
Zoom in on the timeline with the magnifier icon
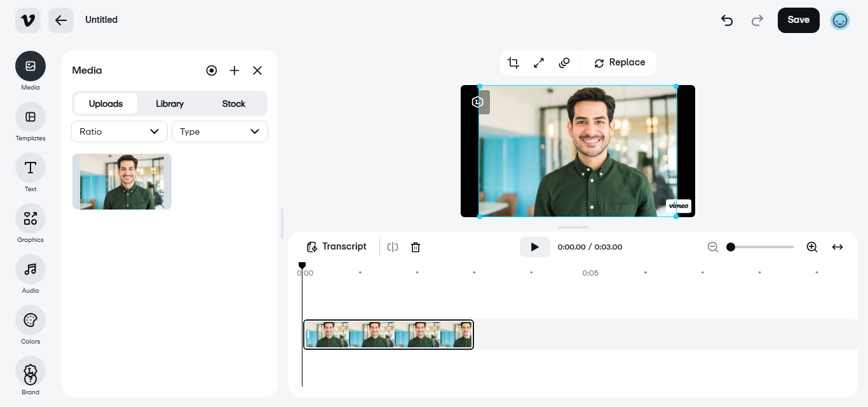click(x=812, y=246)
